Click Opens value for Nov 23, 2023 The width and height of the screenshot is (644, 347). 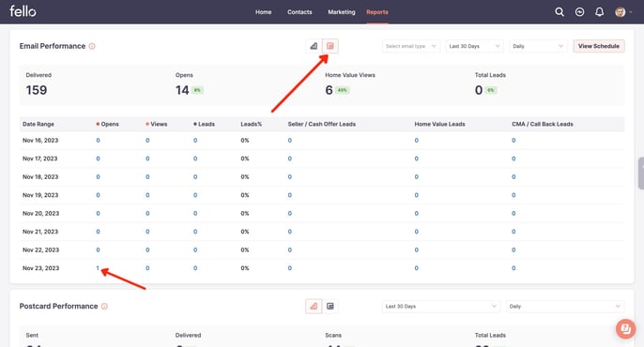tap(98, 268)
